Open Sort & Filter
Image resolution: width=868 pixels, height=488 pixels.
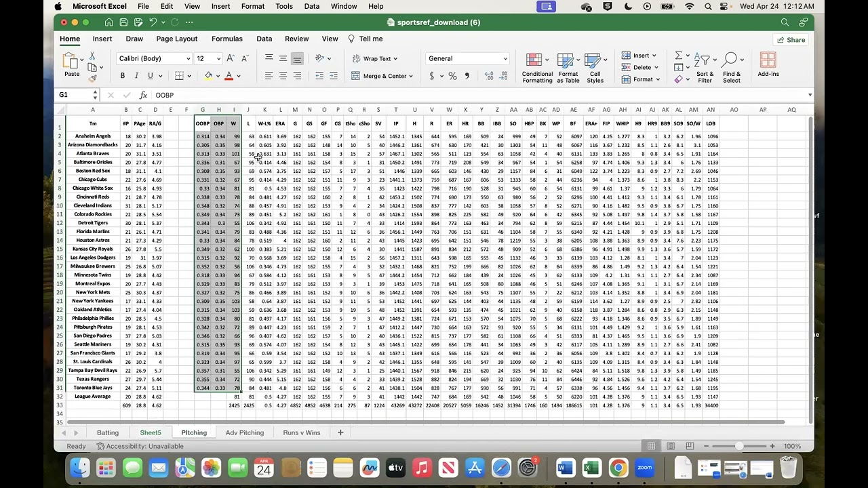(705, 68)
